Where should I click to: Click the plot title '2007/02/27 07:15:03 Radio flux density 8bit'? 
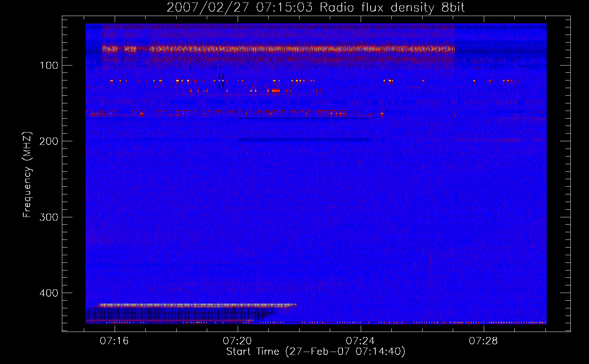(x=316, y=7)
